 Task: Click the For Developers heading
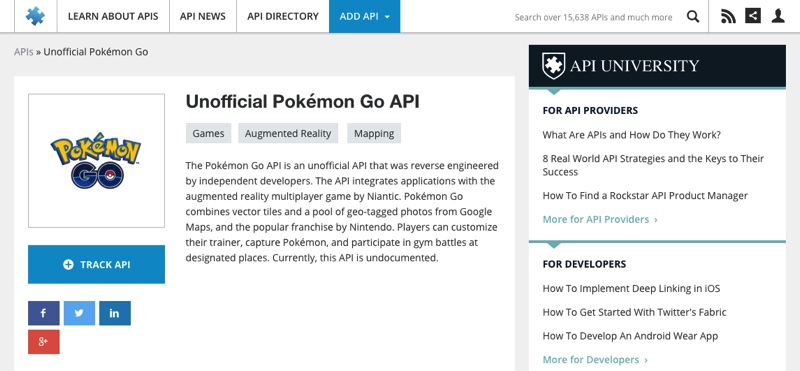(x=584, y=264)
